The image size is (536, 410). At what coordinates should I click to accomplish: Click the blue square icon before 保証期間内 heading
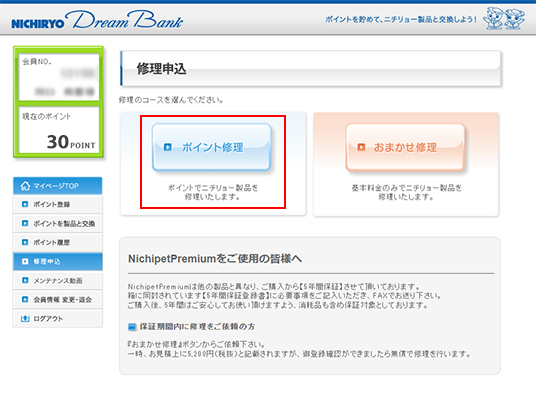coord(132,327)
